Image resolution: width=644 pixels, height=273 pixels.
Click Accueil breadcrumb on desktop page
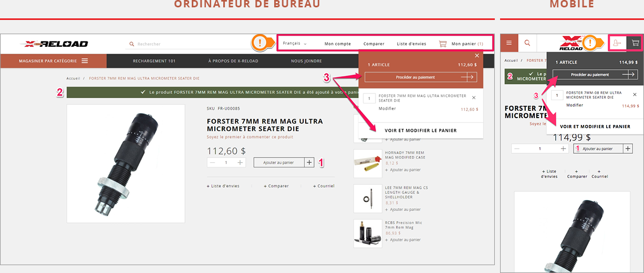[73, 78]
